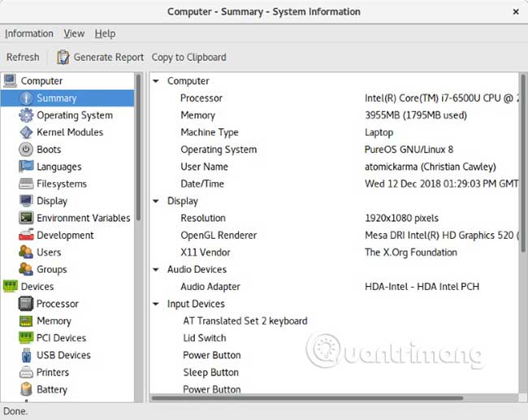Click the OpenGL Renderer row label

click(x=219, y=235)
